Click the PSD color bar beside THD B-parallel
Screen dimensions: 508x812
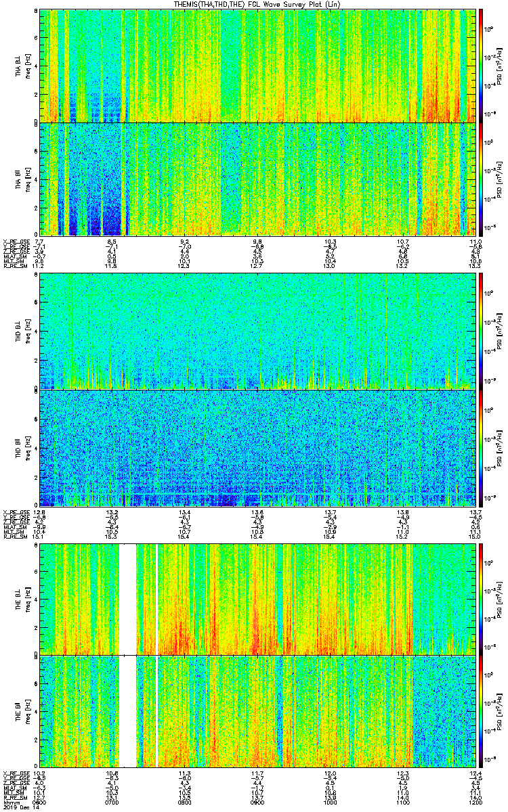482,447
